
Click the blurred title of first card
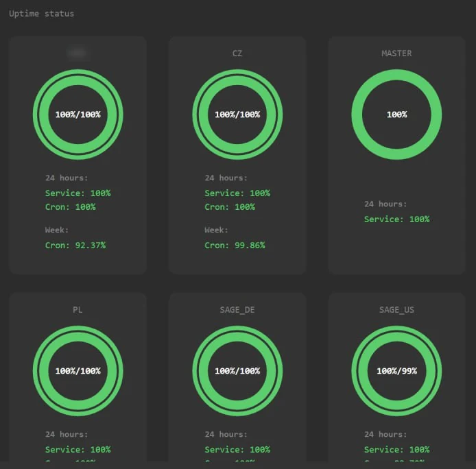[x=78, y=53]
